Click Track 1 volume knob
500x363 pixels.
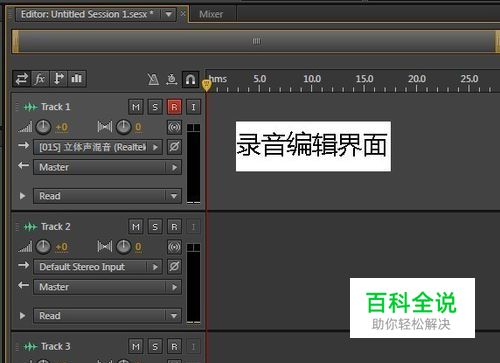(x=43, y=127)
